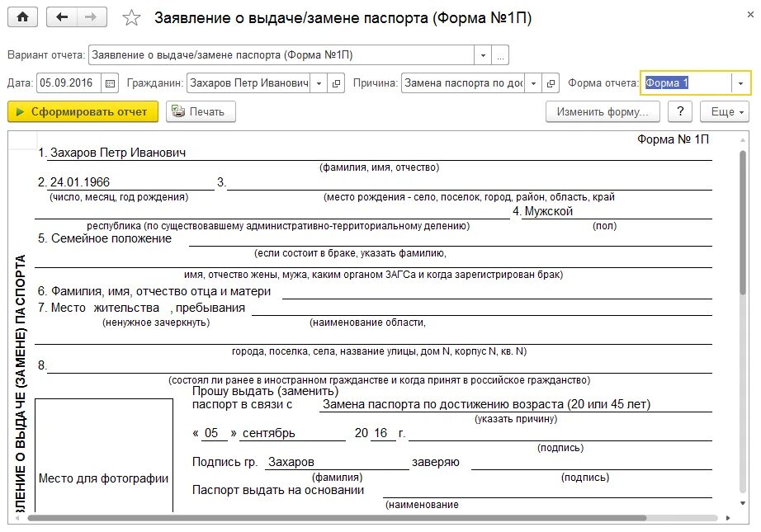Navigate forward with the right arrow
Viewport: 761px width, 532px height.
(92, 17)
